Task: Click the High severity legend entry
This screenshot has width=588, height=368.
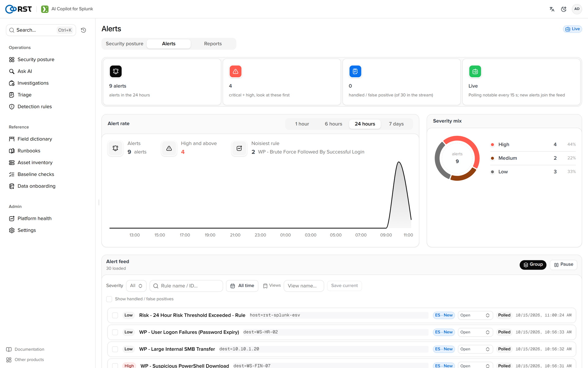Action: coord(533,144)
